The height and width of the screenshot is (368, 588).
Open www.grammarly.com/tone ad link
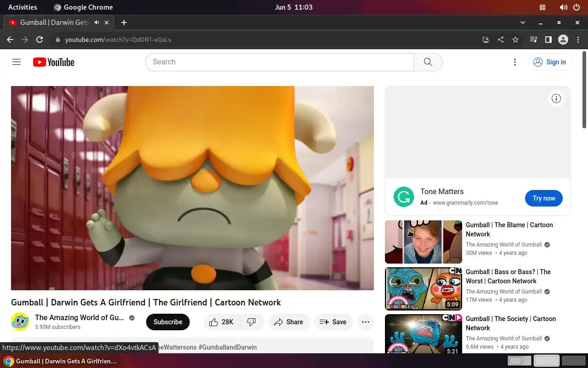tap(465, 203)
